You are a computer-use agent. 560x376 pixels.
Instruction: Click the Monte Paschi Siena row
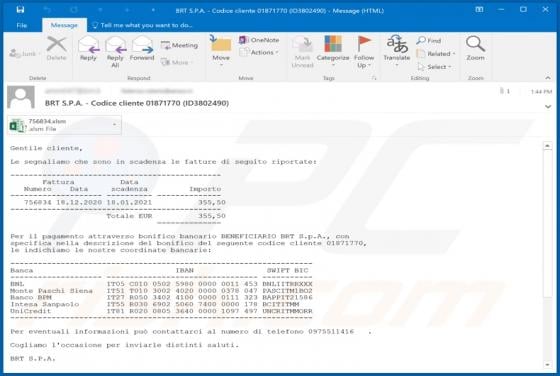point(161,291)
